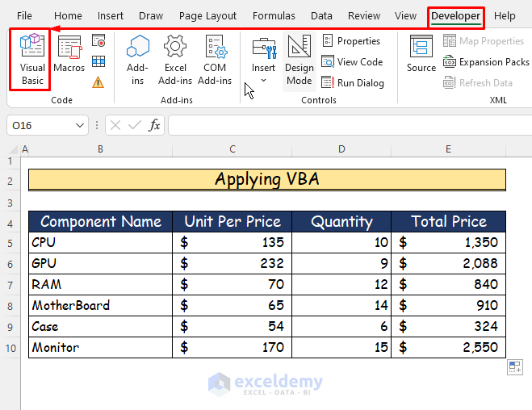Screen dimensions: 532x410
Task: Select quantity cell showing 15
Action: [x=341, y=348]
